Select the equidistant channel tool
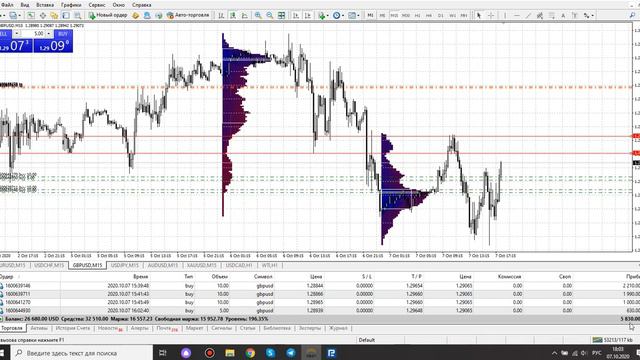Screen dimensions: 640x360 pos(540,16)
